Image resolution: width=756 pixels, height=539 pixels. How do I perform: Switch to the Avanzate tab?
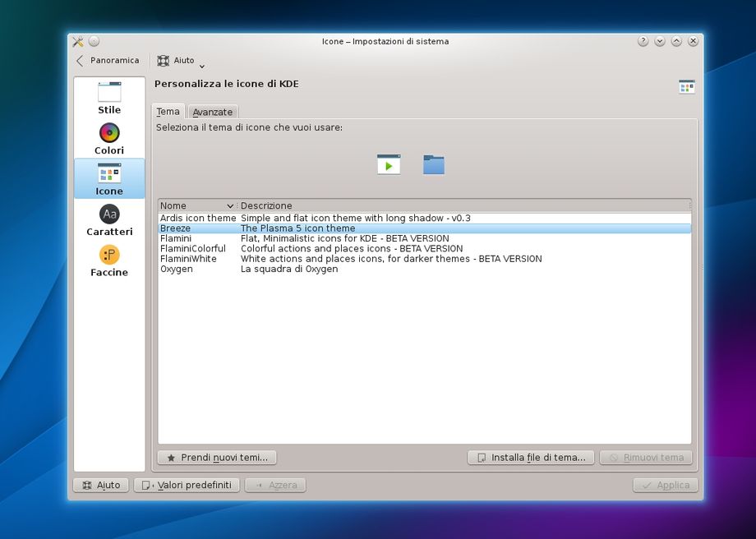coord(213,112)
